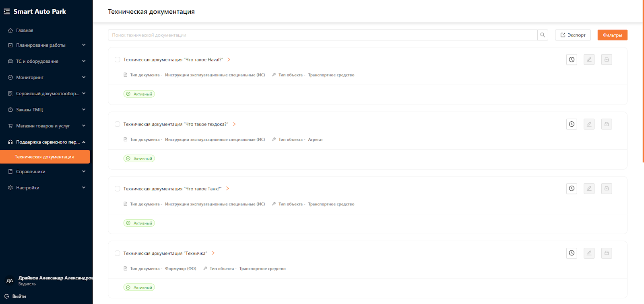This screenshot has height=304, width=644.
Task: Focus the Поиск технической документации field
Action: pos(323,35)
